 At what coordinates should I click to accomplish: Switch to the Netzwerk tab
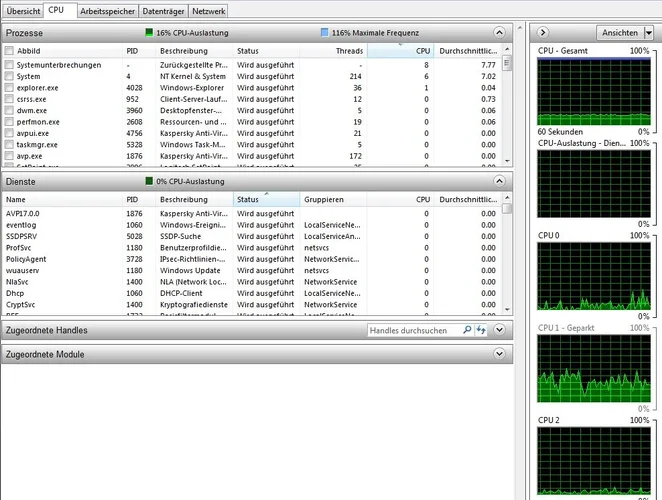[x=209, y=11]
